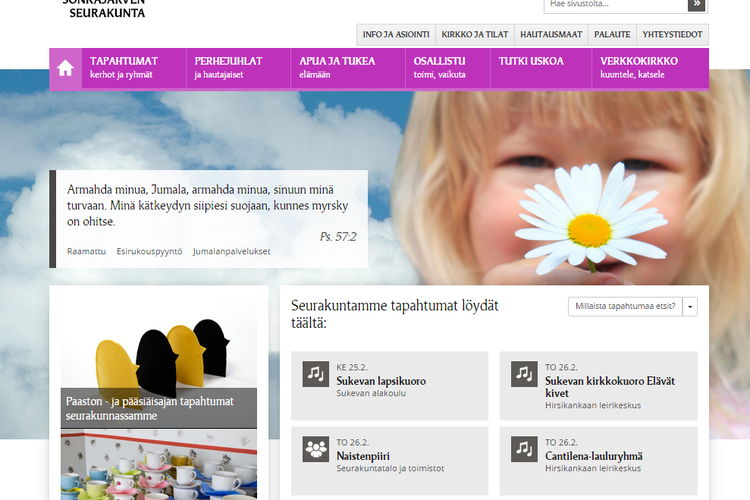Follow the Jumalanpalvelukset link
This screenshot has width=750, height=500.
tap(232, 251)
